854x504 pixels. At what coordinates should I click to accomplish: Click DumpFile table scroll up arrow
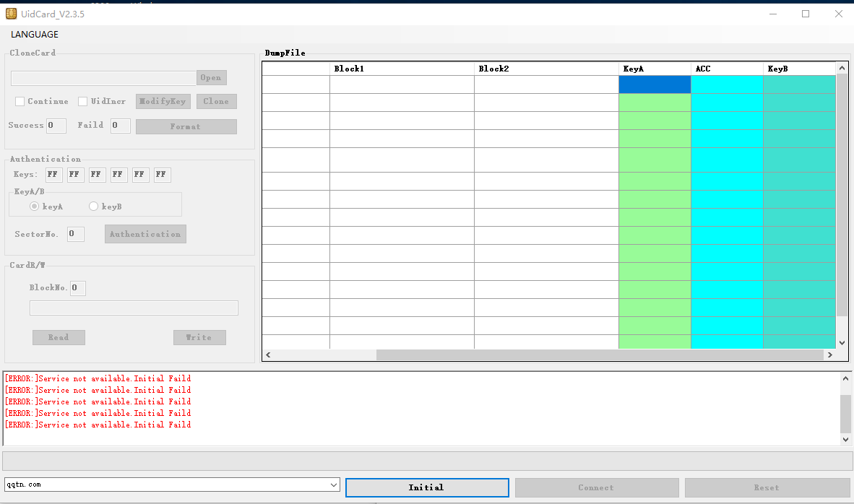click(842, 68)
